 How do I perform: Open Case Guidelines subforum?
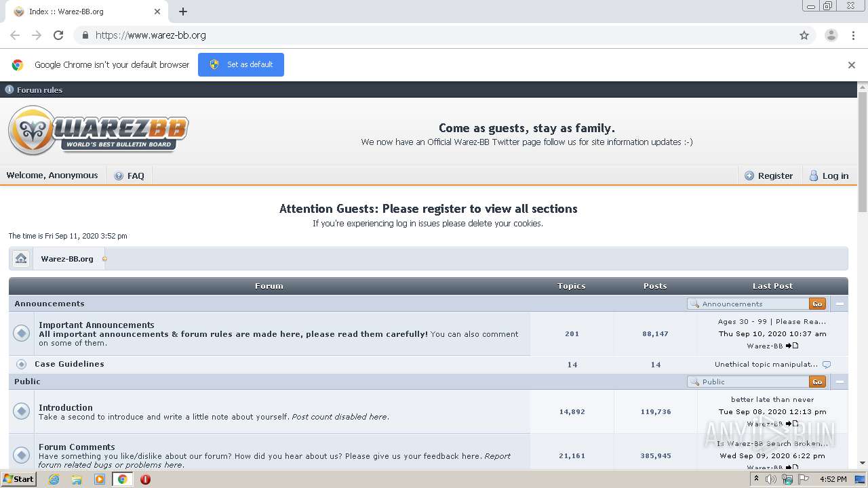(x=69, y=364)
